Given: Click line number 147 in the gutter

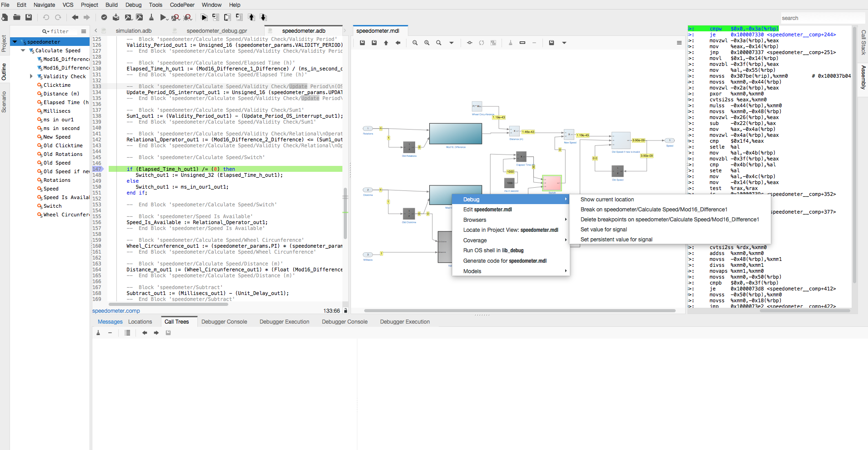Looking at the screenshot, I should point(97,169).
